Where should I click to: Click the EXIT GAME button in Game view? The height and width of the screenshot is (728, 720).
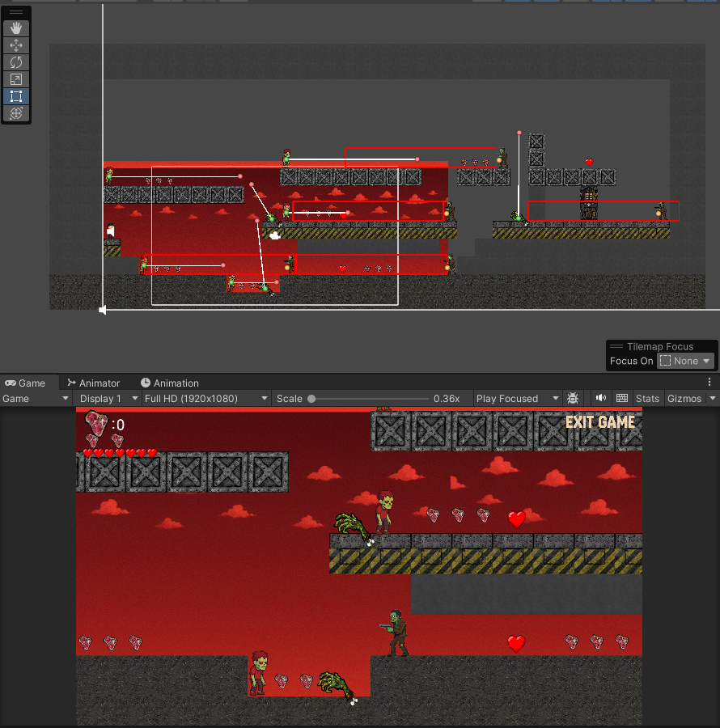(x=599, y=422)
